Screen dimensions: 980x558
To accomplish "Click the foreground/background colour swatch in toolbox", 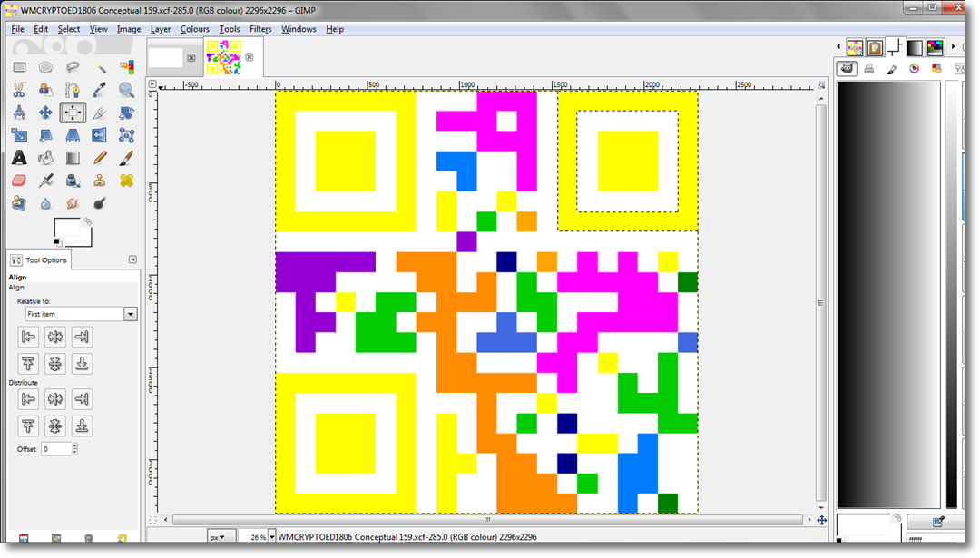I will point(73,232).
